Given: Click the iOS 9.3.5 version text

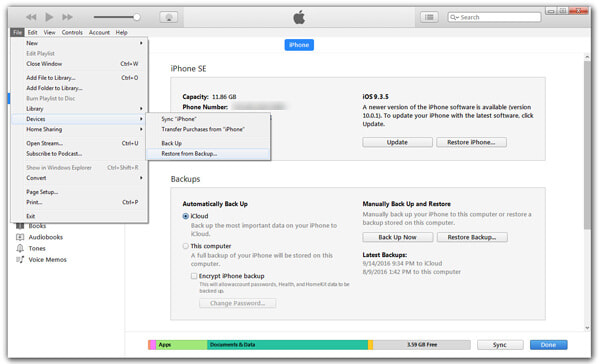Looking at the screenshot, I should click(375, 97).
